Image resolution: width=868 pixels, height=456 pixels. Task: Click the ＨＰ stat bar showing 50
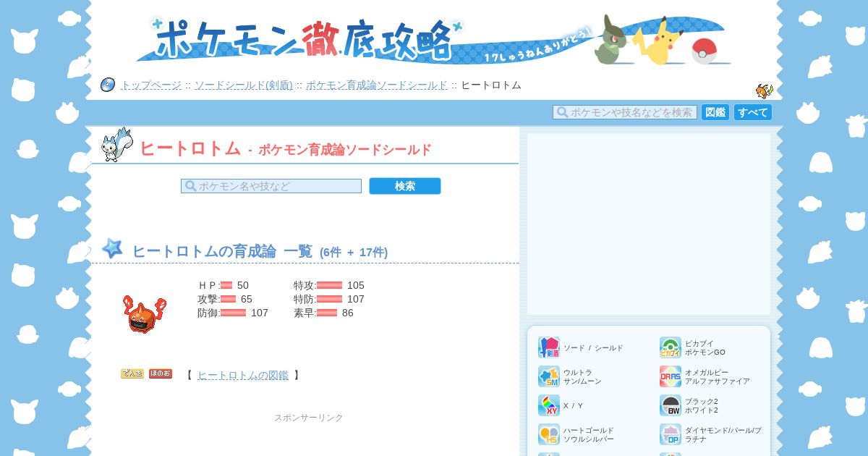tap(226, 285)
